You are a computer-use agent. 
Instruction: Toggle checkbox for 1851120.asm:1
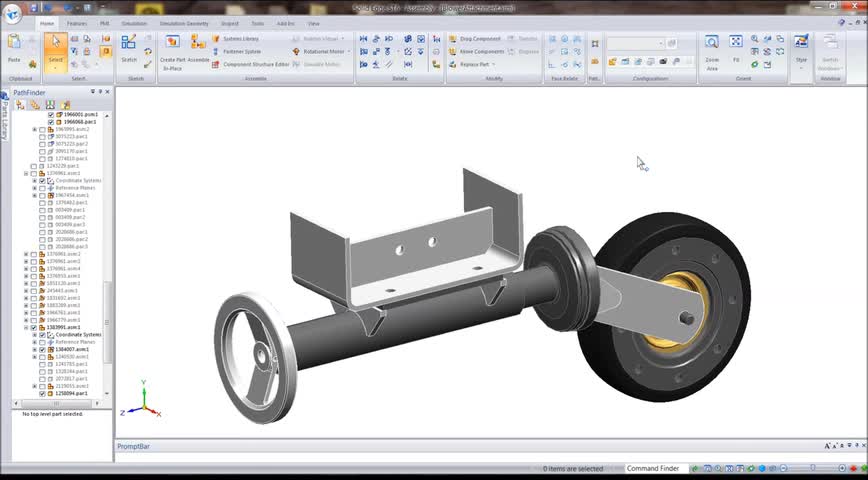tap(34, 283)
